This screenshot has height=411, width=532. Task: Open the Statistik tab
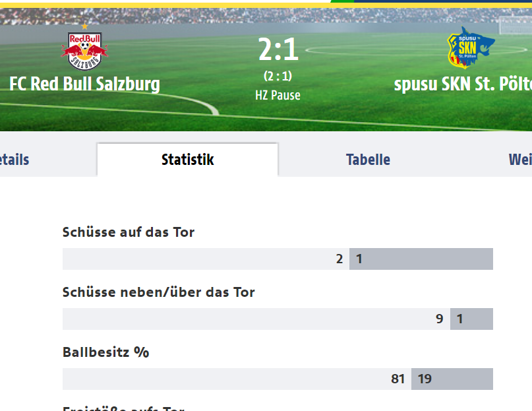pos(188,160)
